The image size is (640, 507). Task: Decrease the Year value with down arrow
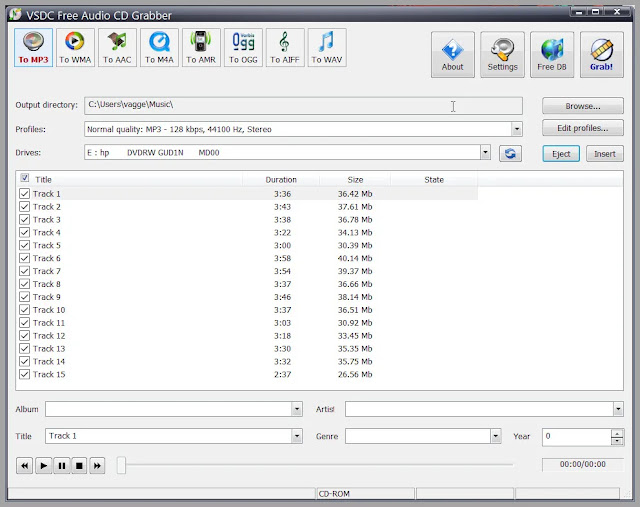(617, 441)
